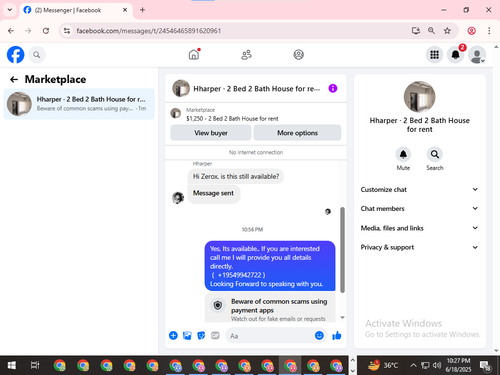Mute the conversation with the bell icon
Viewport: 500px width, 375px height.
click(x=403, y=154)
